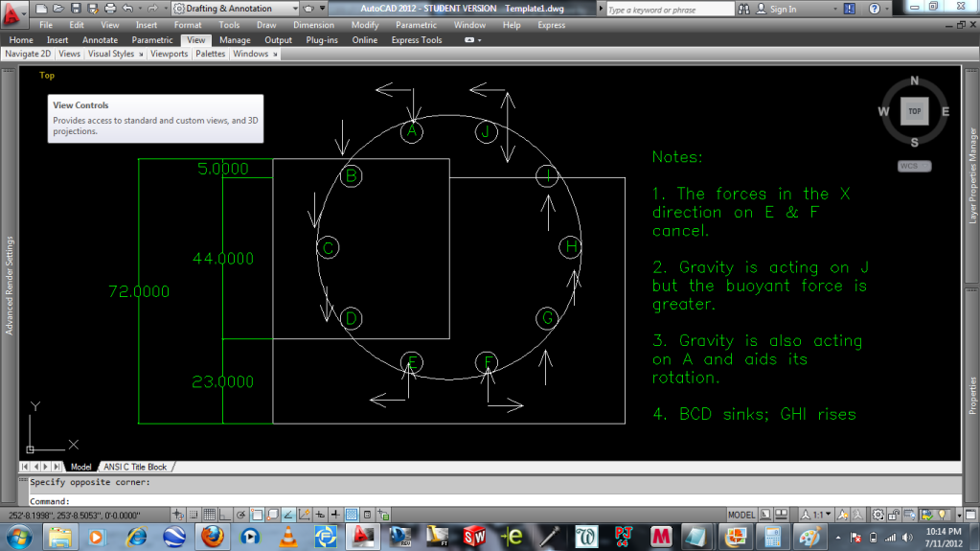Screen dimensions: 980x551
Task: Click the Autodesk Exchange icon
Action: click(x=850, y=9)
